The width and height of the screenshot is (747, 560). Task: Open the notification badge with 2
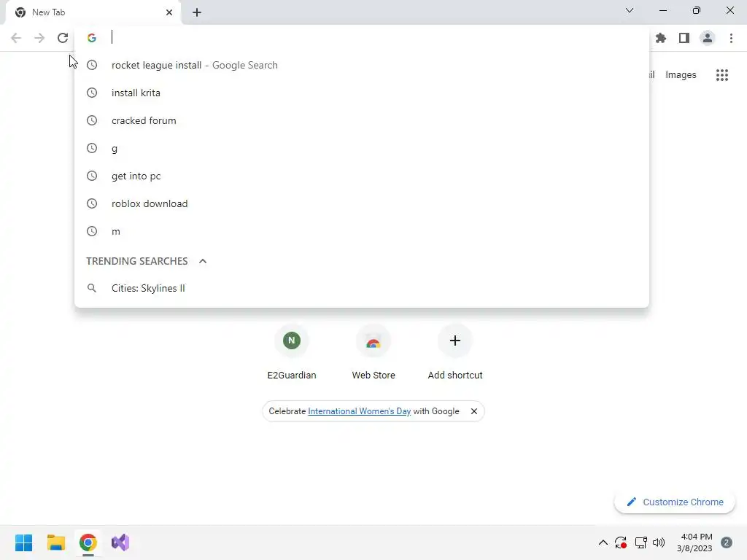pyautogui.click(x=727, y=542)
